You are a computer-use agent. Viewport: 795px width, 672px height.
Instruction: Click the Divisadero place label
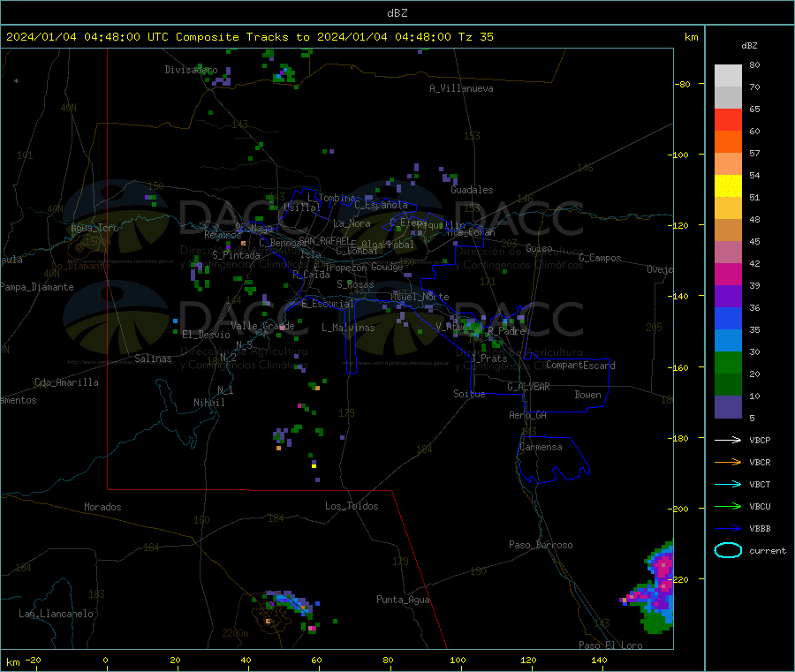pyautogui.click(x=191, y=70)
